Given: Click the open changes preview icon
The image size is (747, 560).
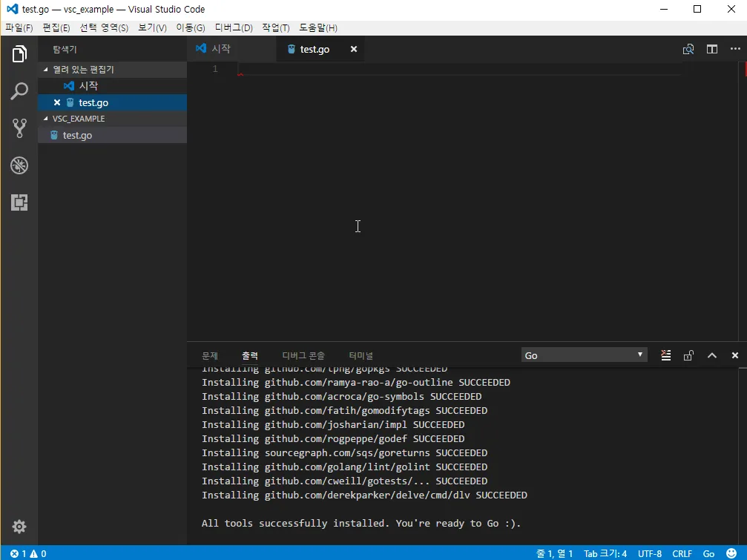Looking at the screenshot, I should [x=688, y=49].
